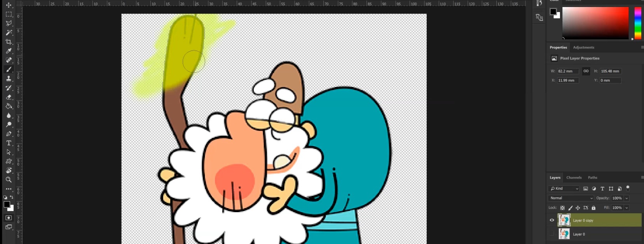Open the Properties panel menu
Viewport: 644px width, 244px height.
[x=642, y=47]
